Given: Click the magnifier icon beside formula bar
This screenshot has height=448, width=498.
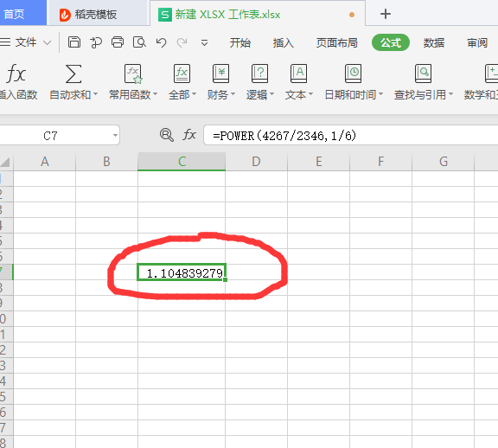Looking at the screenshot, I should (x=167, y=135).
